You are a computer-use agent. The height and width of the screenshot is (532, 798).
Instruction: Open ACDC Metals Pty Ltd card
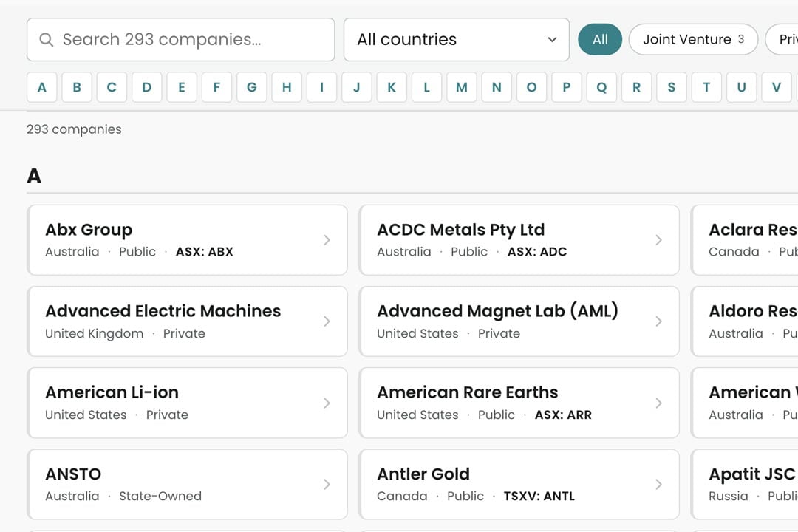(519, 240)
